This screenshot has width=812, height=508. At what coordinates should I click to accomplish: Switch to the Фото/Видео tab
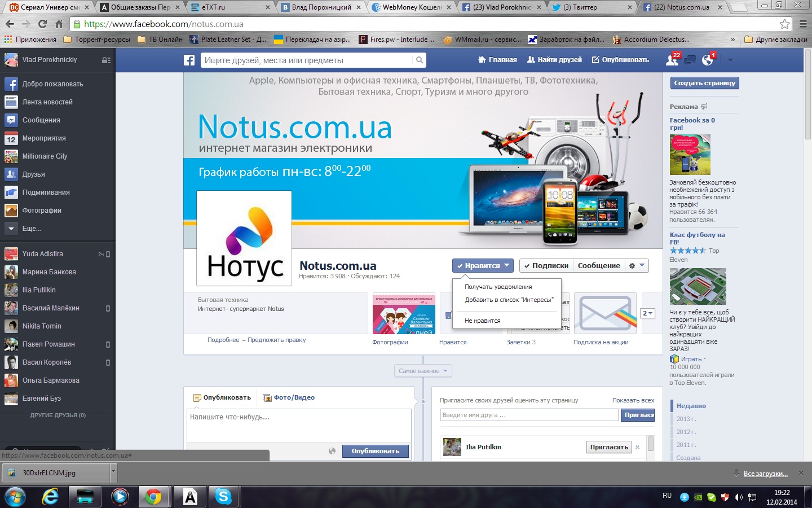pos(289,397)
